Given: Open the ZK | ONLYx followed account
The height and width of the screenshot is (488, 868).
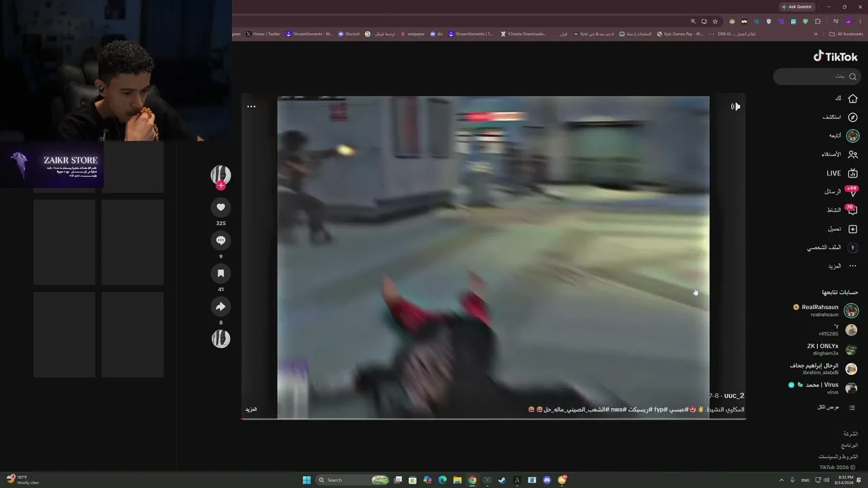Looking at the screenshot, I should pyautogui.click(x=831, y=349).
